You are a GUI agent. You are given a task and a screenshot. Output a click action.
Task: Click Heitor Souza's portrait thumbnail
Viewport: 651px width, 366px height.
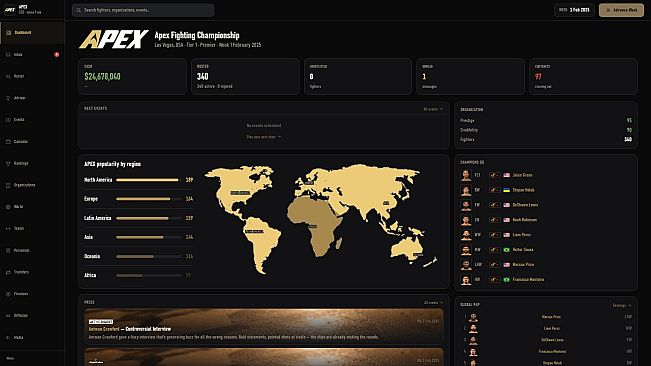click(x=466, y=250)
